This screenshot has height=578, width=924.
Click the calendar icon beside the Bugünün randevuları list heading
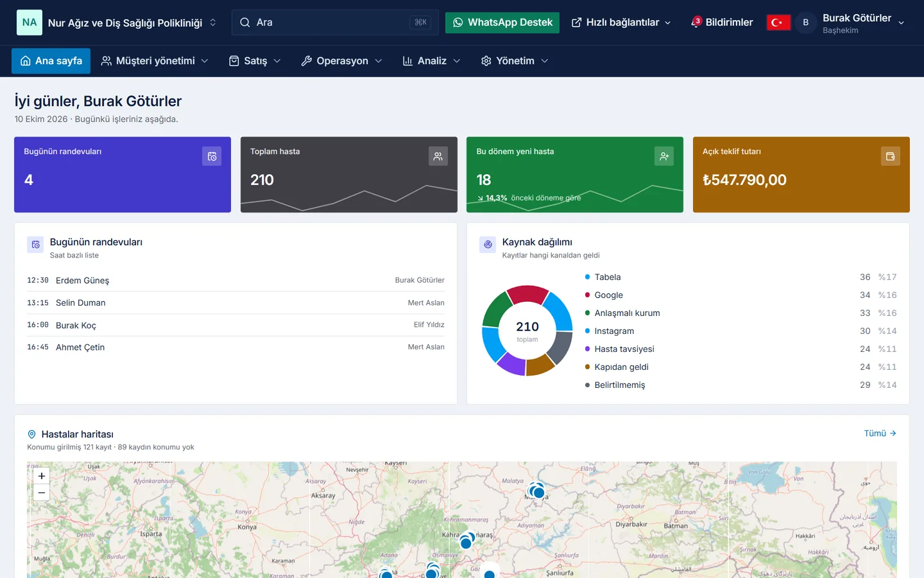35,245
